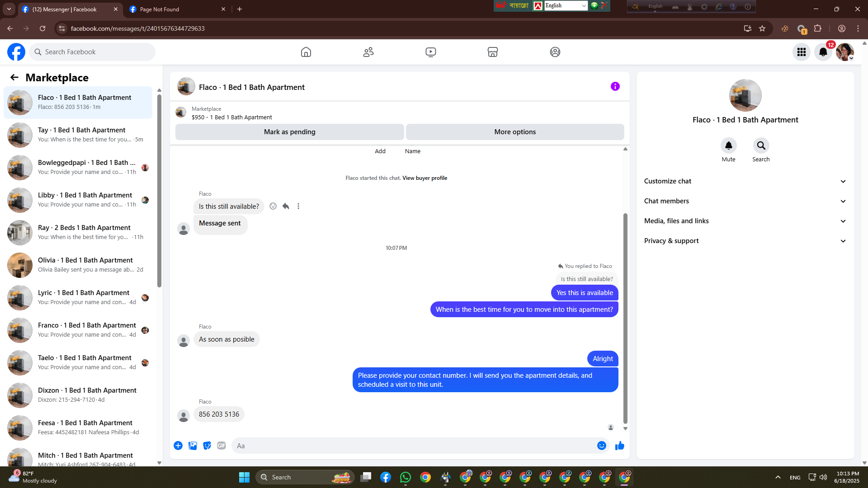
Task: Open Facebook Home icon in top navigation
Action: tap(306, 52)
